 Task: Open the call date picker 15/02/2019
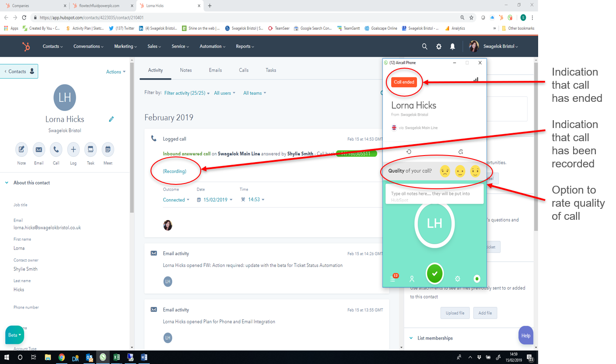tap(214, 200)
